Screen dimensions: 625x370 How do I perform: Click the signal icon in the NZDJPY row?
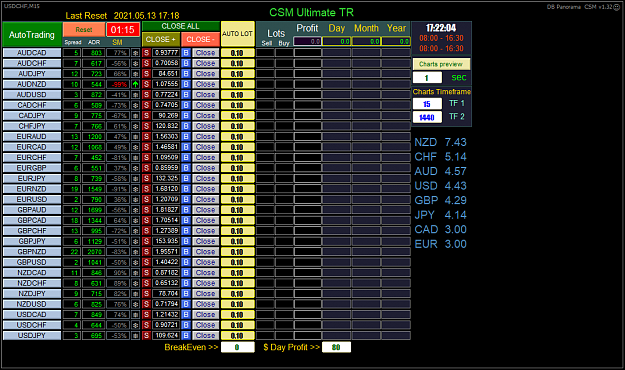136,294
